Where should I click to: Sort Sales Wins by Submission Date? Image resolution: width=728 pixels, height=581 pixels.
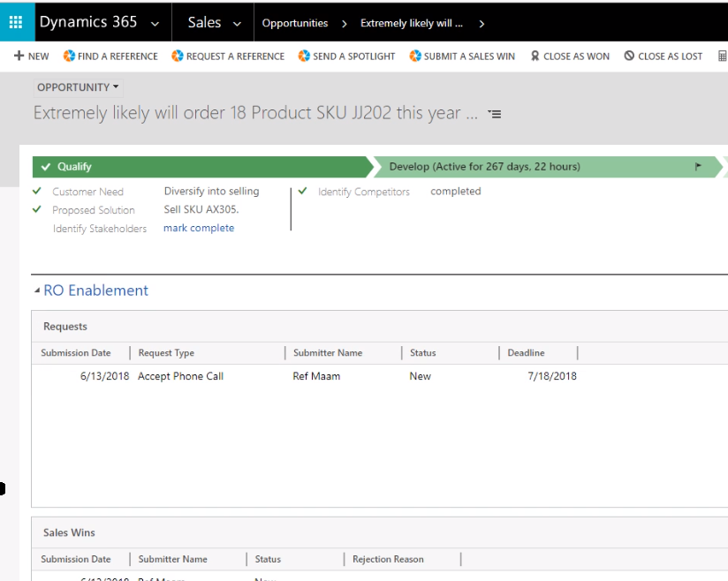(x=76, y=559)
